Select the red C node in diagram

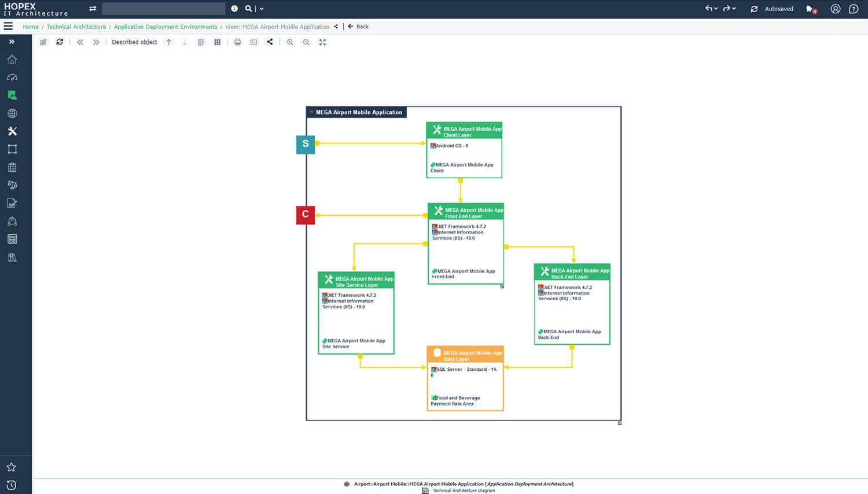pyautogui.click(x=305, y=215)
